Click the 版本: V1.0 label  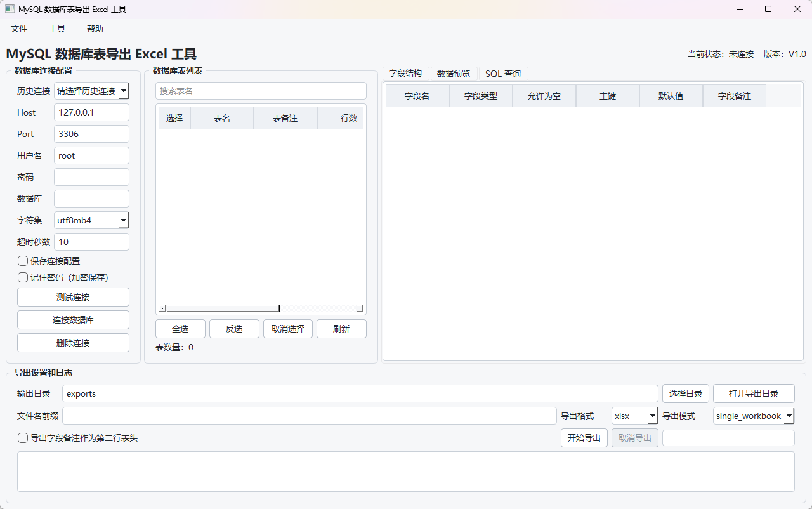(x=785, y=55)
